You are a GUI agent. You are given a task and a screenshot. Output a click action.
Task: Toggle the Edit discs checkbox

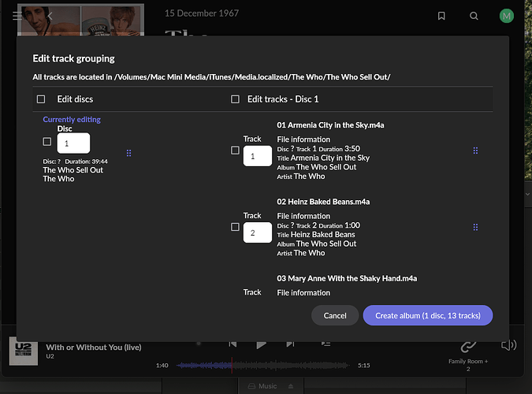(x=41, y=99)
